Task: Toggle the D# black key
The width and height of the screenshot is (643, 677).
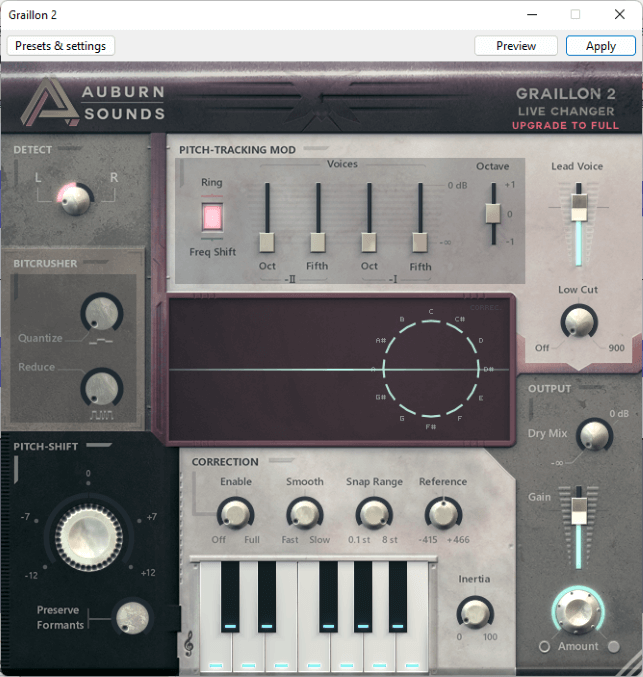Action: pos(266,597)
